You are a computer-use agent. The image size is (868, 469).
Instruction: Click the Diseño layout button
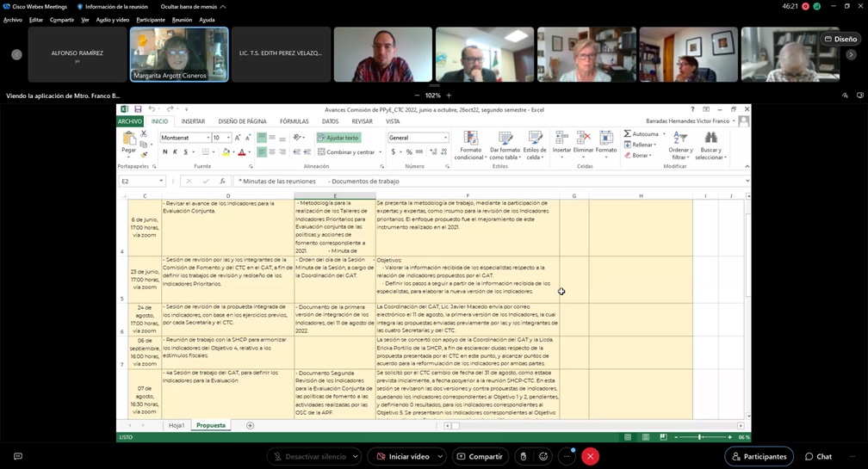click(840, 39)
